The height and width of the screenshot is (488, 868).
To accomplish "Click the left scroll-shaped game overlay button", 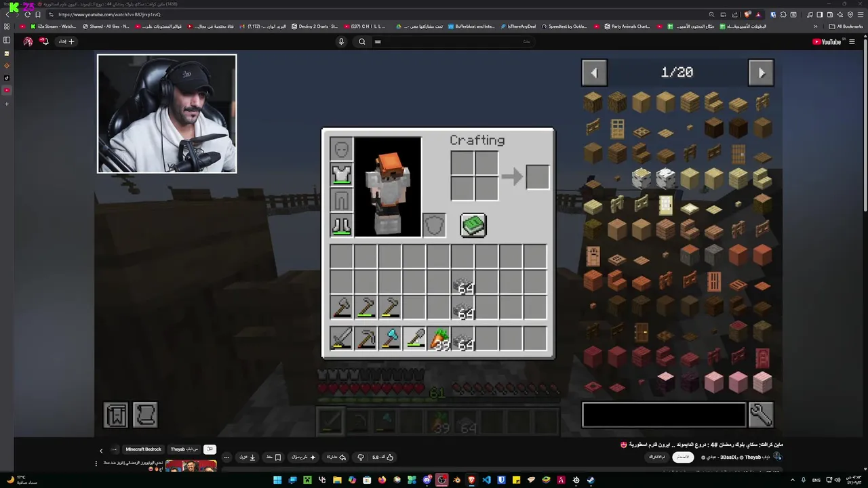I will tap(116, 415).
